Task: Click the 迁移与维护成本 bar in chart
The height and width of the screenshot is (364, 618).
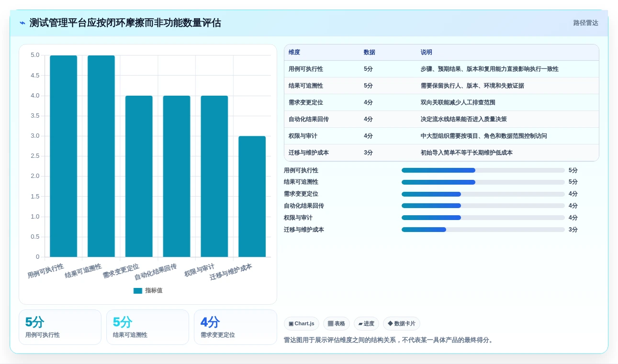Action: coord(252,197)
